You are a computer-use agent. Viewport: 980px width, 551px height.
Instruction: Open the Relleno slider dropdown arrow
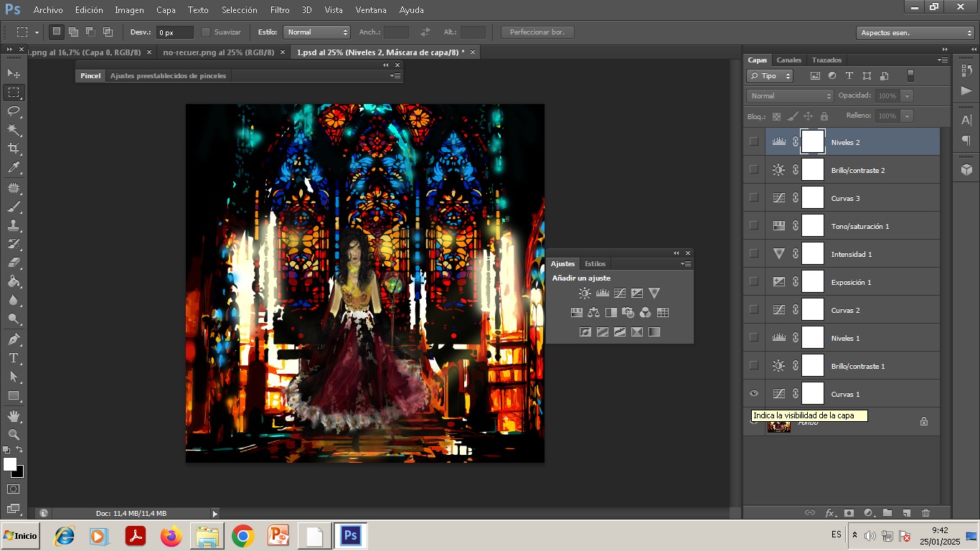908,116
